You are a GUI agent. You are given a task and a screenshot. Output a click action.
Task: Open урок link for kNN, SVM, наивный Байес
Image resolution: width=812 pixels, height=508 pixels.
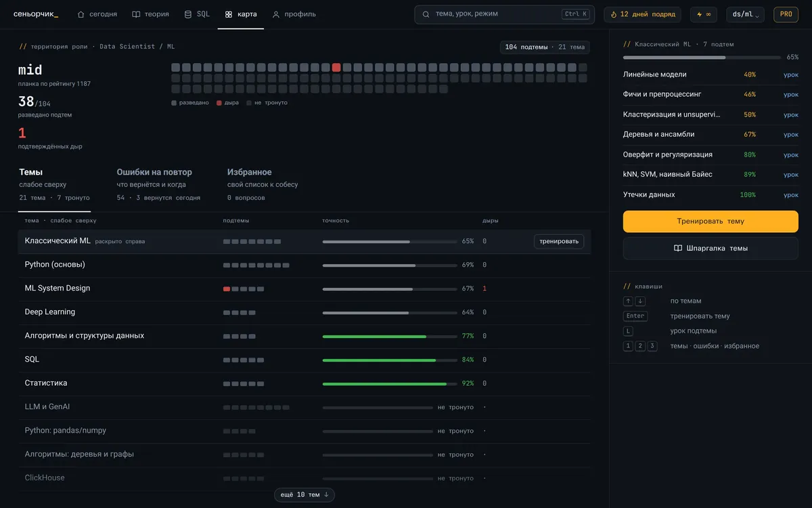[x=791, y=175]
